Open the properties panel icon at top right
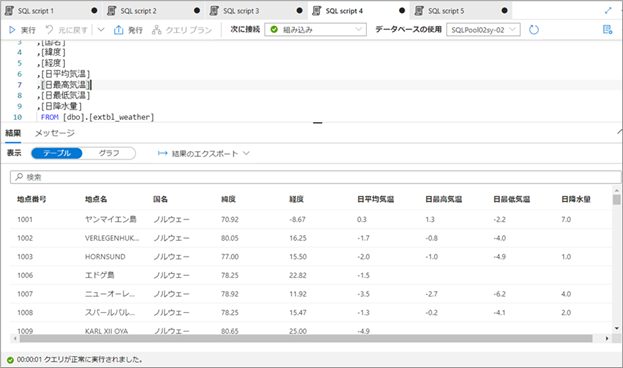This screenshot has height=368, width=623. [607, 29]
